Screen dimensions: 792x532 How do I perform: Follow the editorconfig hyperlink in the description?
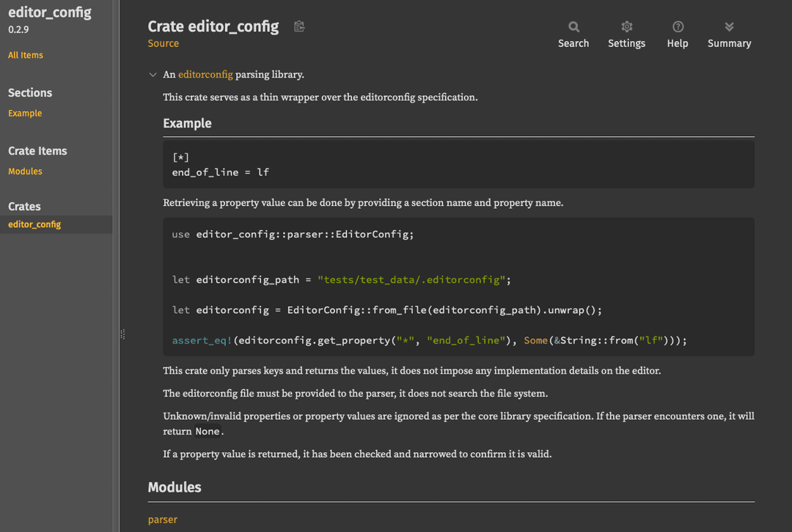pos(205,74)
